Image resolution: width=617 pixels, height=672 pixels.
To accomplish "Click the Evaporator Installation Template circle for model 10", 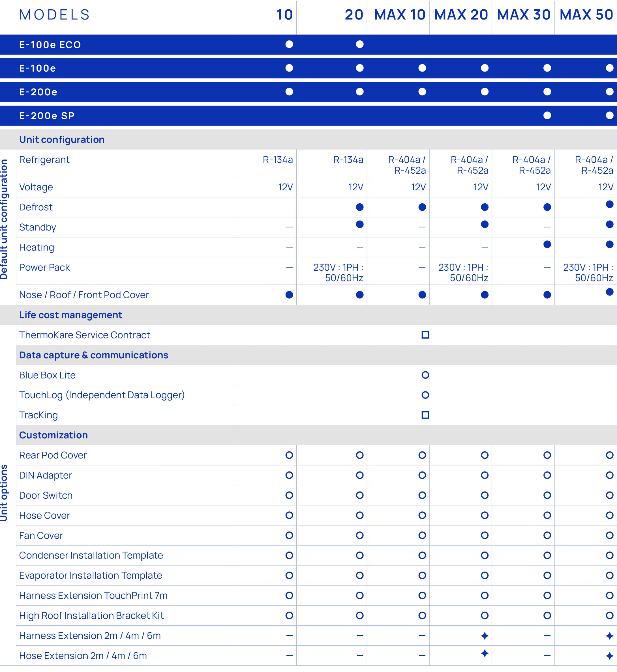I will click(289, 575).
